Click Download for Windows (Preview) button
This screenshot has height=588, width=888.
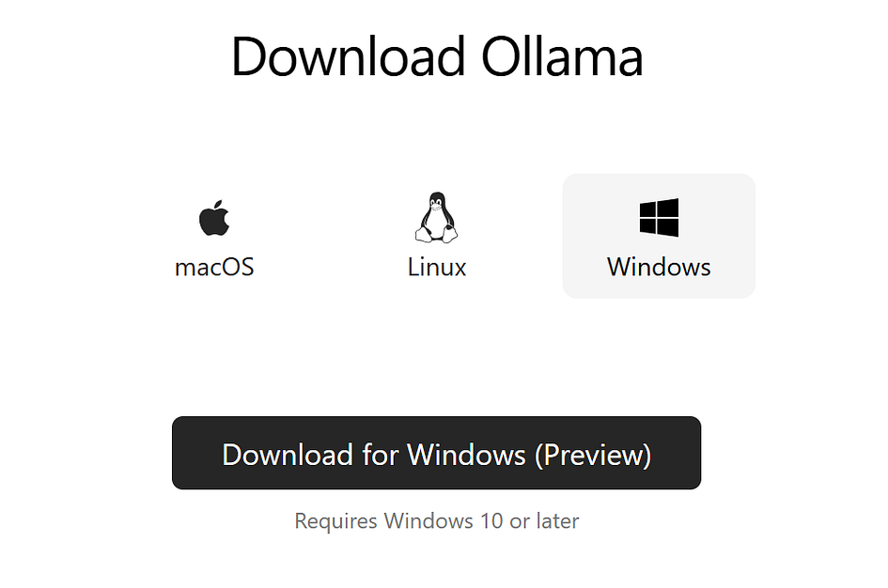[x=437, y=453]
